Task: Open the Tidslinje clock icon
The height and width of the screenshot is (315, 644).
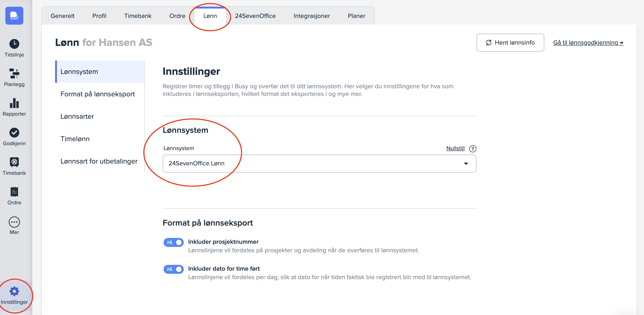Action: (14, 44)
